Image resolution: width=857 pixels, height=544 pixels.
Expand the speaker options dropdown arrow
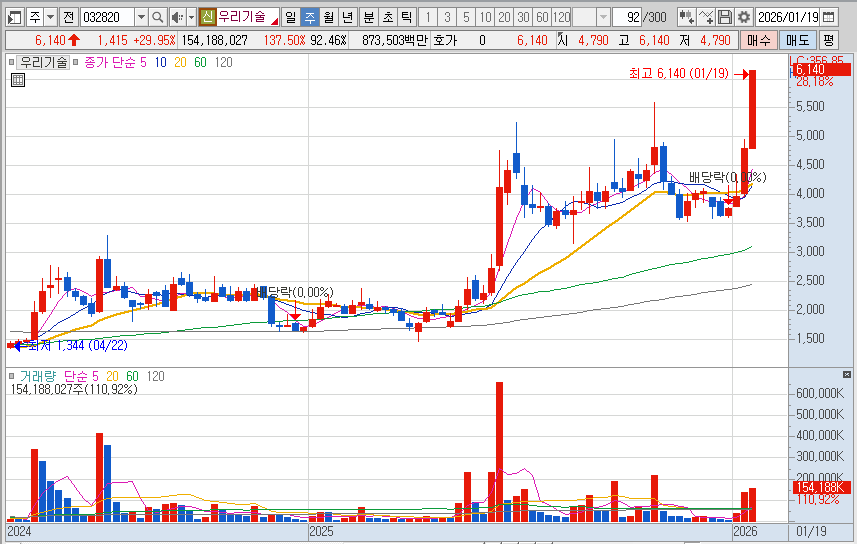(x=191, y=17)
